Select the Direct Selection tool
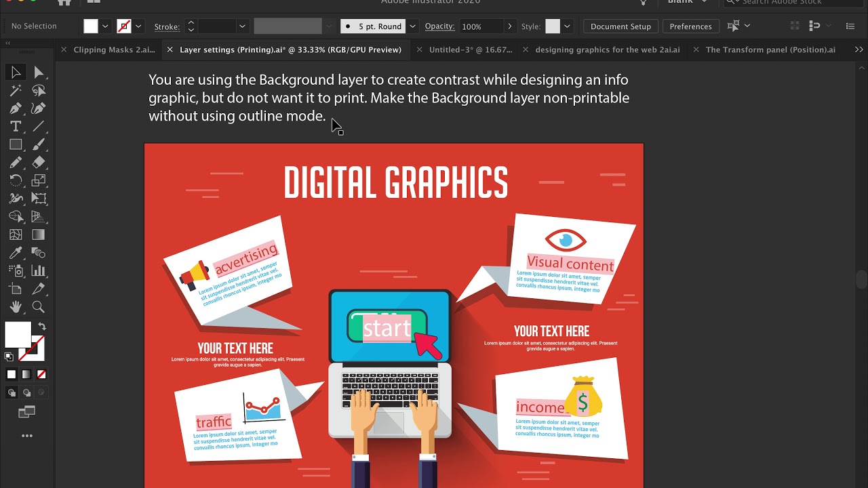Viewport: 868px width, 488px height. pyautogui.click(x=39, y=72)
